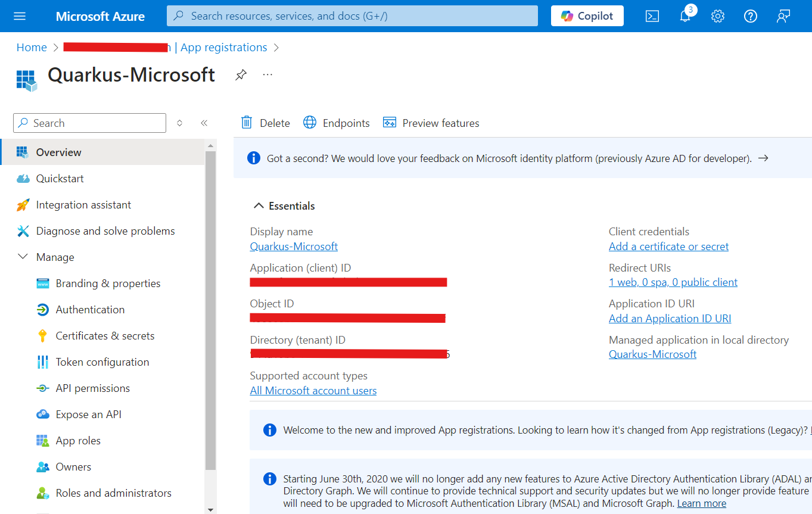Open the feedback panel icon
The height and width of the screenshot is (514, 812).
coord(783,16)
